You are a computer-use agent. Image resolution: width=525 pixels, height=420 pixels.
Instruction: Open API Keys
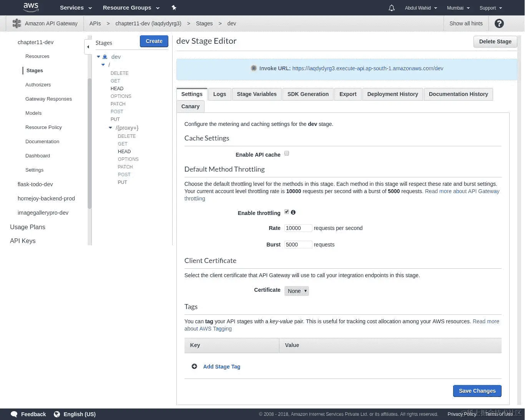point(23,241)
